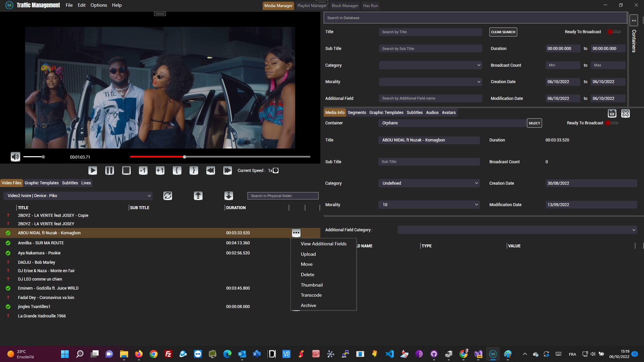Open the Category dropdown showing Undefined
The height and width of the screenshot is (362, 644).
coord(429,183)
